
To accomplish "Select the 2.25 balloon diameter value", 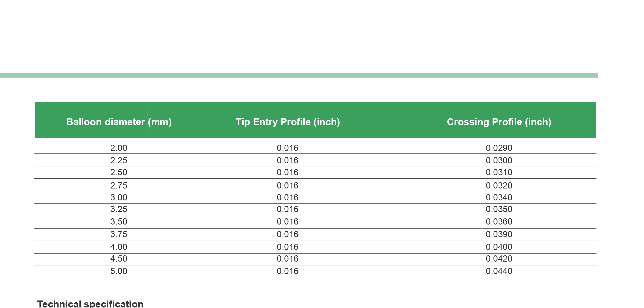I will 119,160.
